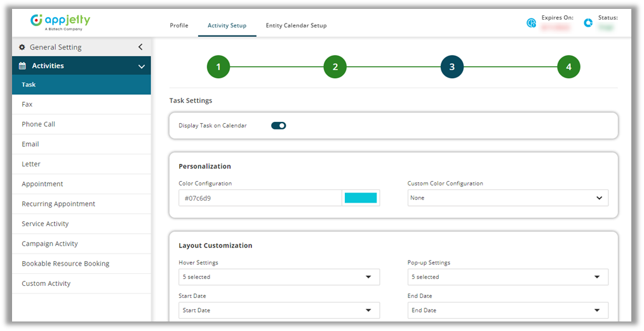Collapse sidebar using General Setting arrow
Screen dimensions: 644x331
[140, 47]
